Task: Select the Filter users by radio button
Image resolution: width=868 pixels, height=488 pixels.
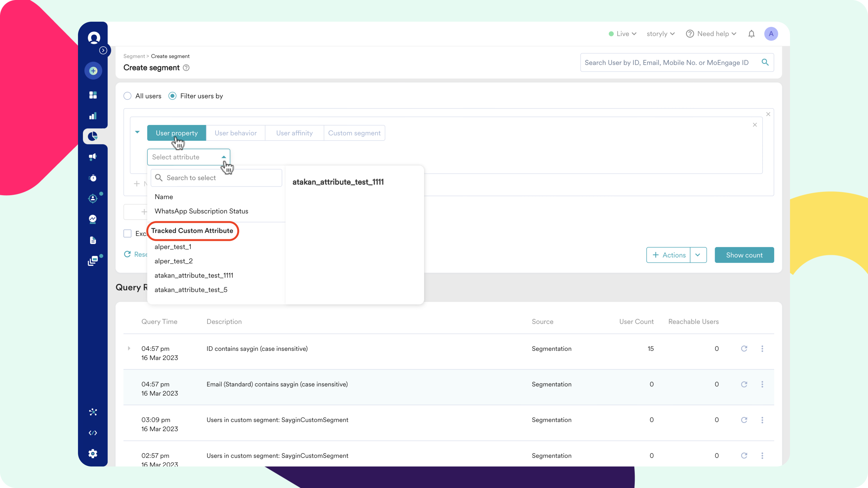Action: 172,96
